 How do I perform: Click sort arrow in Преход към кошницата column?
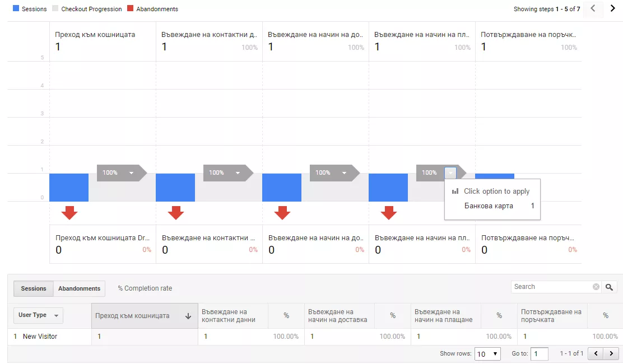(x=188, y=316)
